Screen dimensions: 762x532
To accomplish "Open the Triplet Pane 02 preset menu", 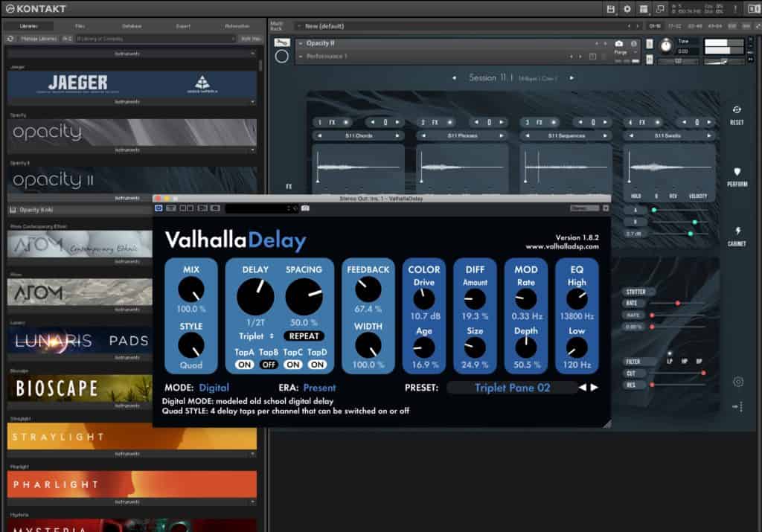I will [x=512, y=387].
